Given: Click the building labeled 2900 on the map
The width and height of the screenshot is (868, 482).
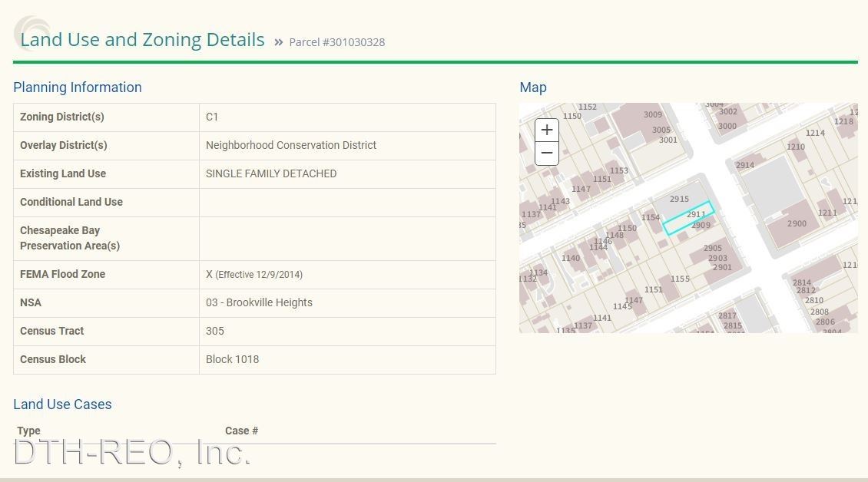Looking at the screenshot, I should coord(797,223).
